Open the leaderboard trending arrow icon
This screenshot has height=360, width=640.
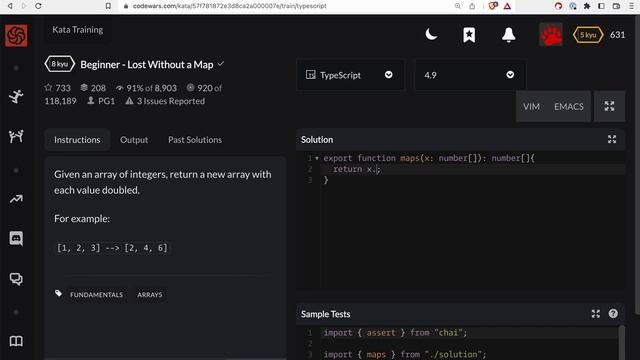(16, 199)
